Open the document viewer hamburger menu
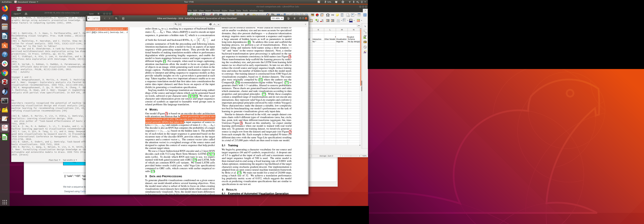Image resolution: width=644 pixels, height=224 pixels. point(295,19)
